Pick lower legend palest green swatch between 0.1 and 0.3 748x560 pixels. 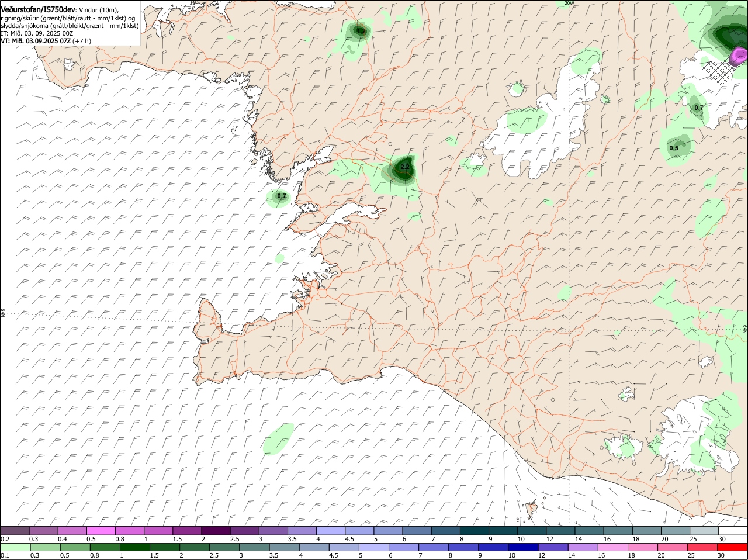point(15,547)
